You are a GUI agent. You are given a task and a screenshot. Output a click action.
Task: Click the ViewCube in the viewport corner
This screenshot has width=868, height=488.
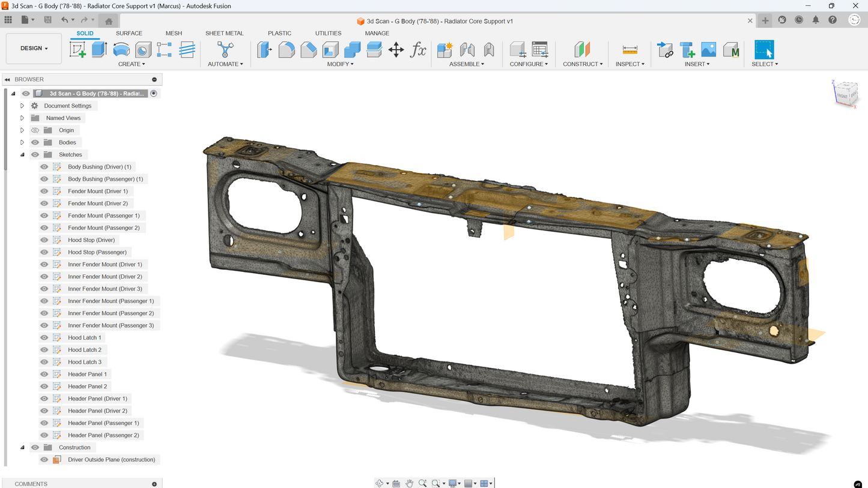844,94
